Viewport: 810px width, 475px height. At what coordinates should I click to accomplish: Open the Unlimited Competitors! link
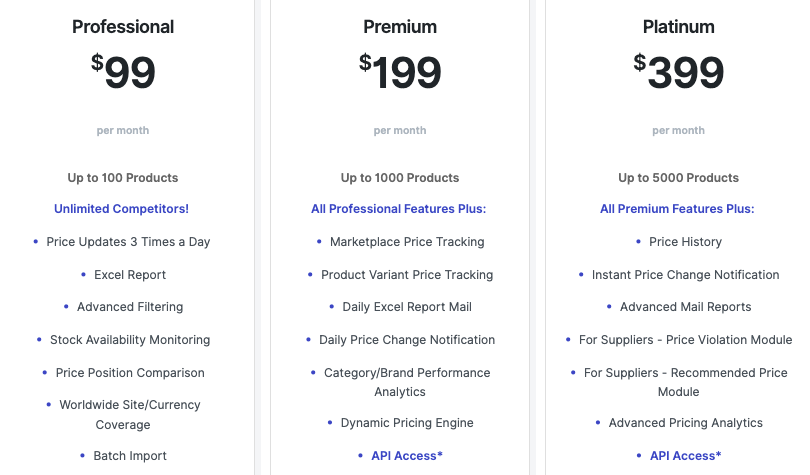[121, 209]
